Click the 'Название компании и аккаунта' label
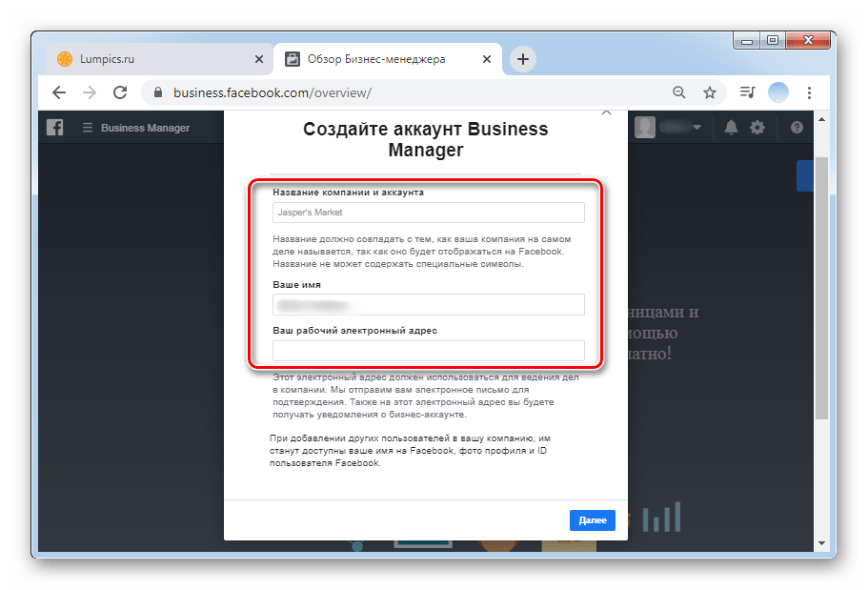Screen dimensions: 868x590 (x=348, y=193)
